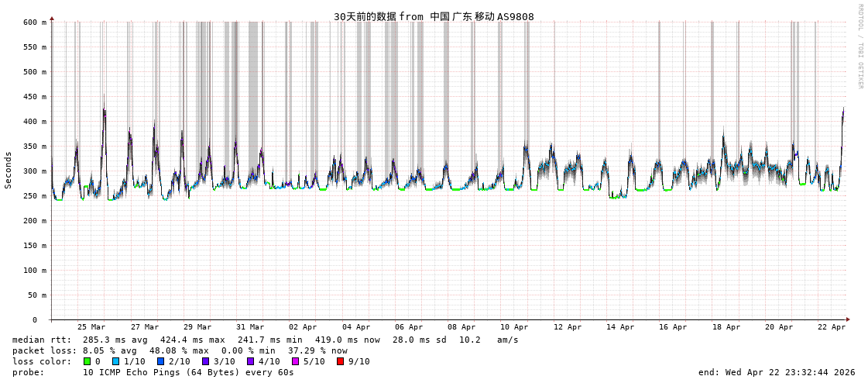This screenshot has width=868, height=383.
Task: Select the blue 2/10 loss color swatch
Action: point(160,361)
